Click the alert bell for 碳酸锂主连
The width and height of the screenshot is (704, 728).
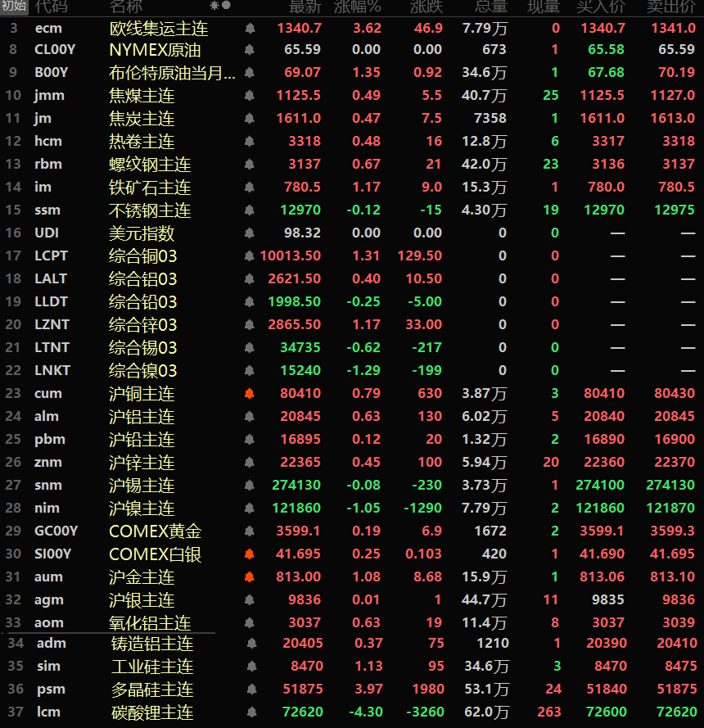[x=250, y=712]
